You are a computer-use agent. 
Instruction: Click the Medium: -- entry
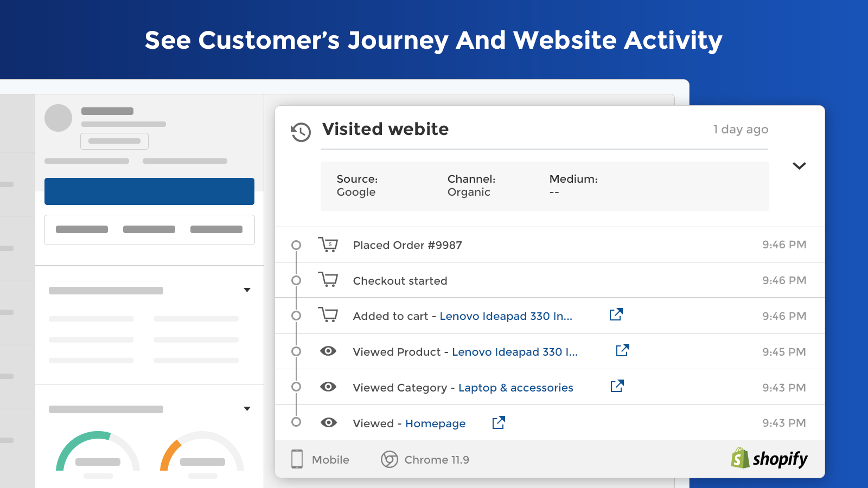tap(573, 185)
